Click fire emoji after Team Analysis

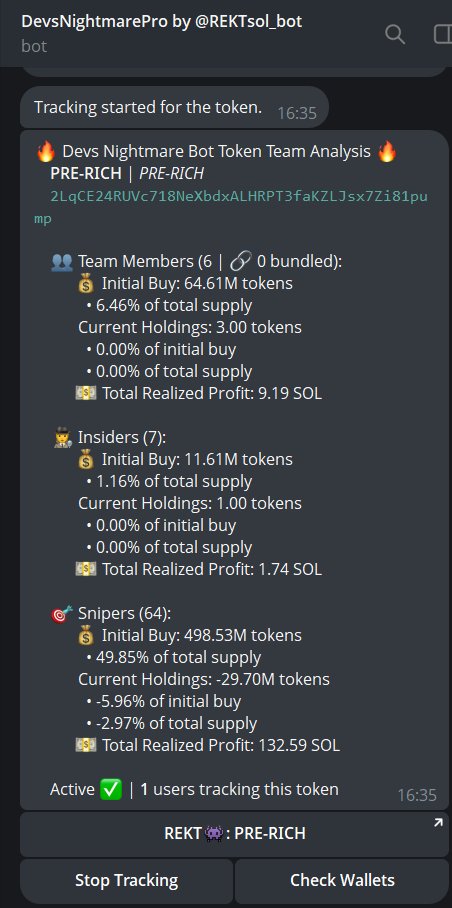click(387, 152)
